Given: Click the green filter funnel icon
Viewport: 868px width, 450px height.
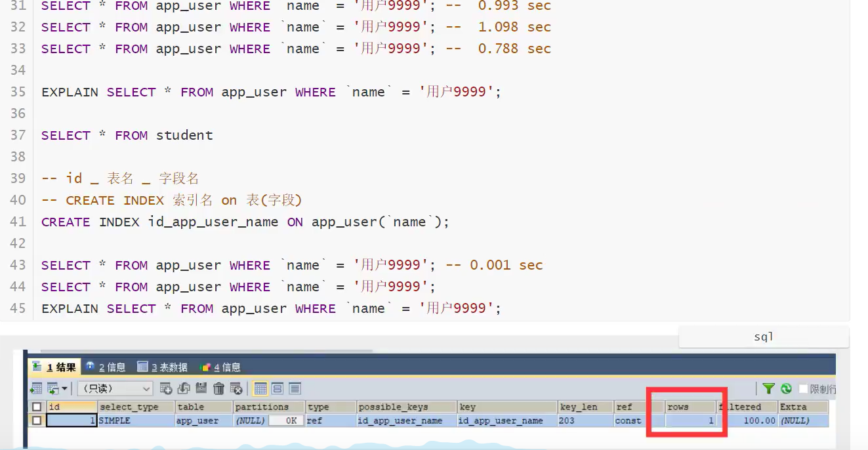Looking at the screenshot, I should [768, 389].
